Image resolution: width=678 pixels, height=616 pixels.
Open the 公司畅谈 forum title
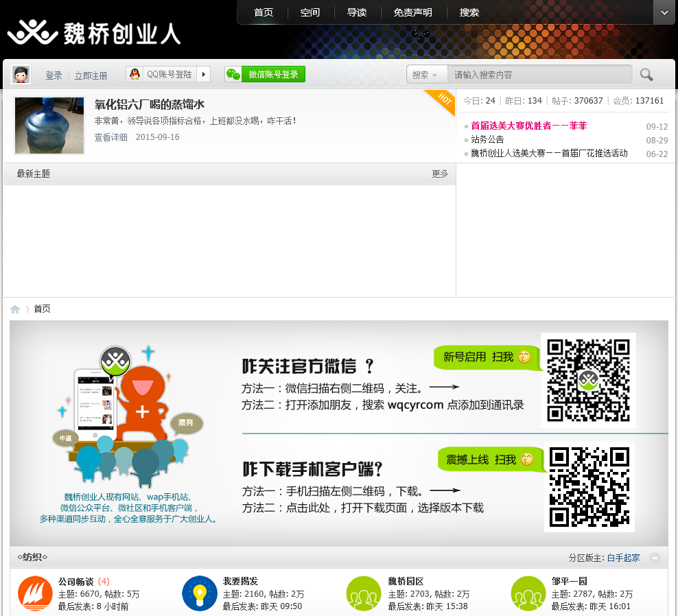[x=75, y=582]
